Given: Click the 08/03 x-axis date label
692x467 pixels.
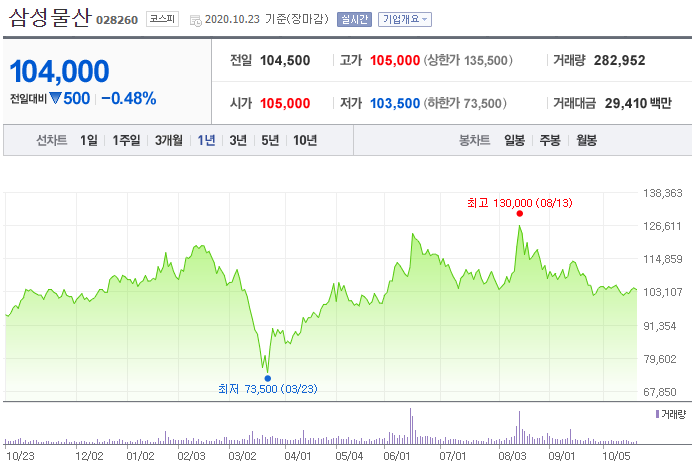Looking at the screenshot, I should coord(512,456).
